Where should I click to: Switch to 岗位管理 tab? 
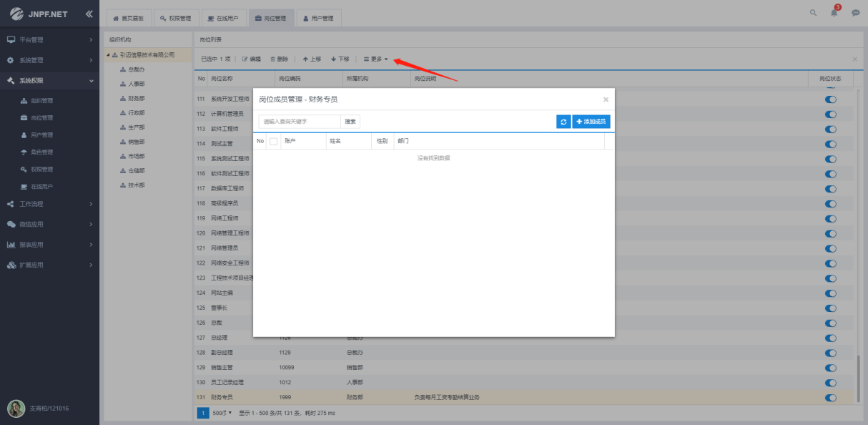point(270,18)
